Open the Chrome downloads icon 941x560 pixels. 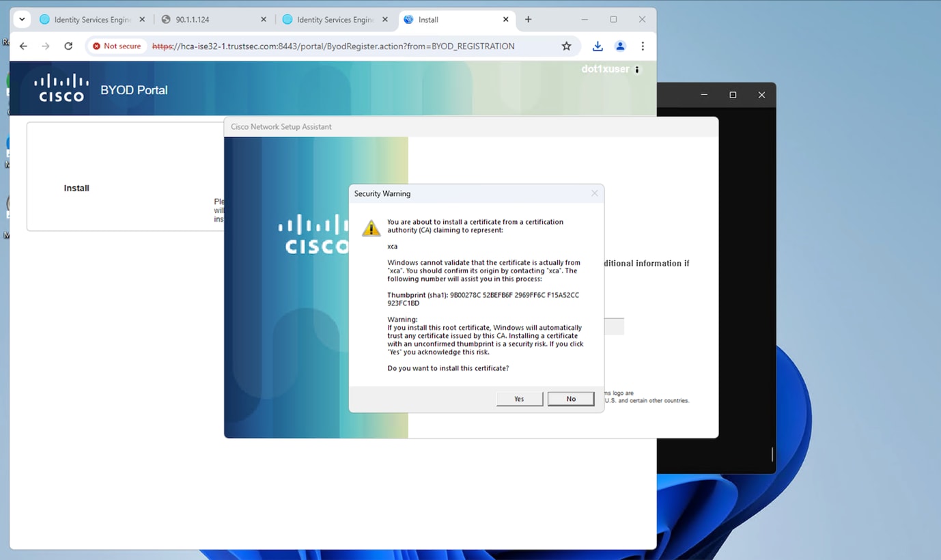(x=598, y=46)
